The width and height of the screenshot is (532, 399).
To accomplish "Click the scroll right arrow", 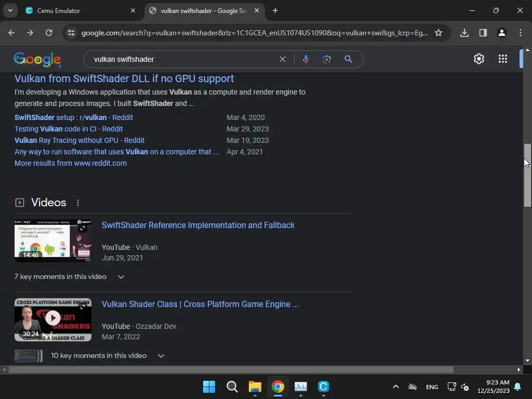I will click(x=519, y=370).
